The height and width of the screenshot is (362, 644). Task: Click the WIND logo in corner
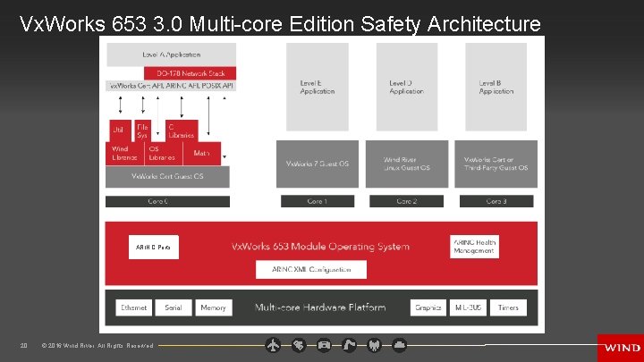[x=621, y=348]
